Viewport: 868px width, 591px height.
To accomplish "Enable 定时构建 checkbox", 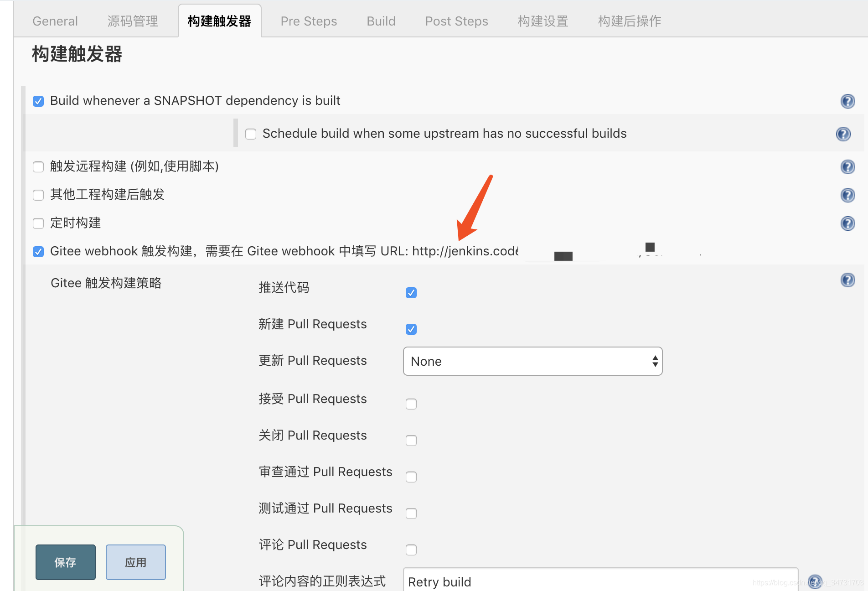I will tap(38, 223).
